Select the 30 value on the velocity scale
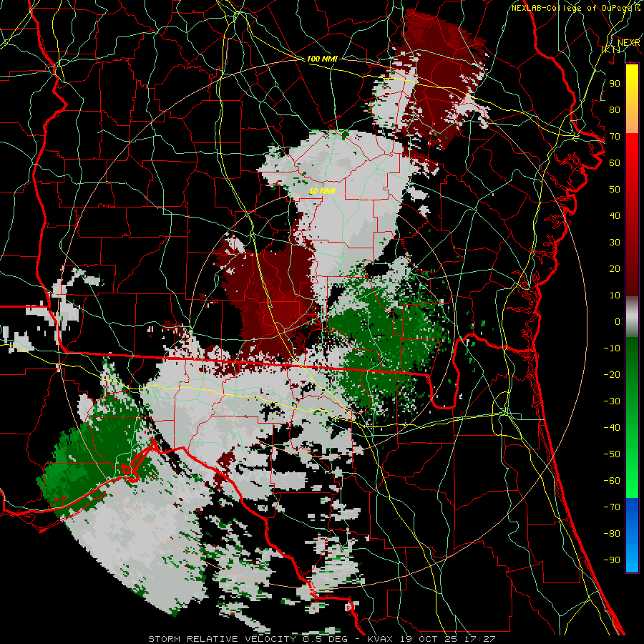 pos(615,243)
